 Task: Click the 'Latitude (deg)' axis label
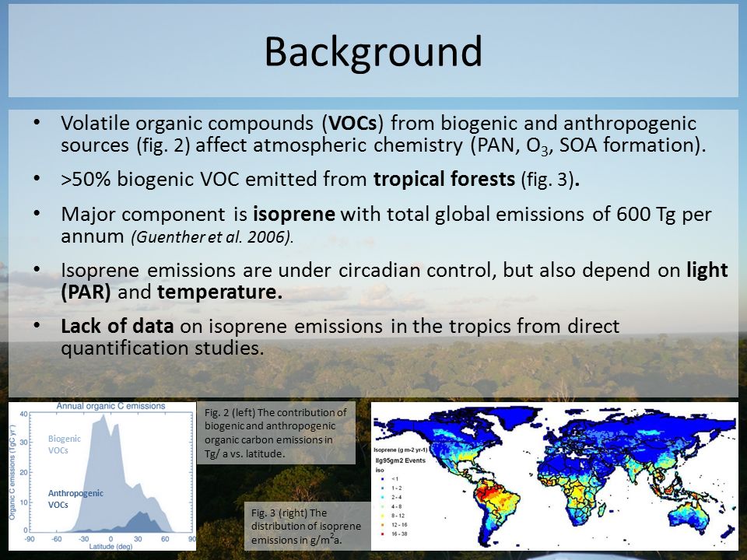pos(110,546)
